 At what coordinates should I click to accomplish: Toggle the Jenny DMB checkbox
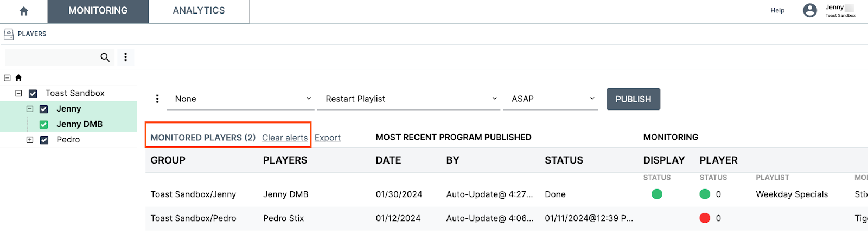click(44, 125)
